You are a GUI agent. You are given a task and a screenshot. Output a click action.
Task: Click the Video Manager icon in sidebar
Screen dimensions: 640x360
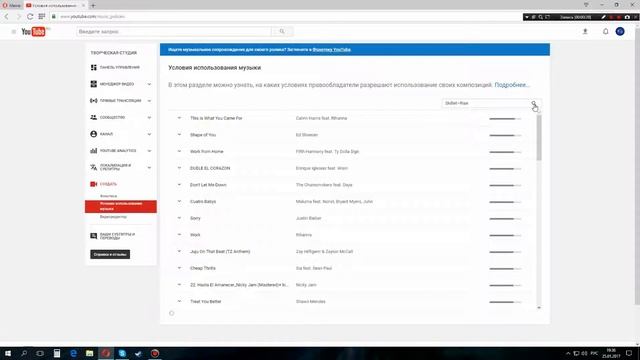93,84
